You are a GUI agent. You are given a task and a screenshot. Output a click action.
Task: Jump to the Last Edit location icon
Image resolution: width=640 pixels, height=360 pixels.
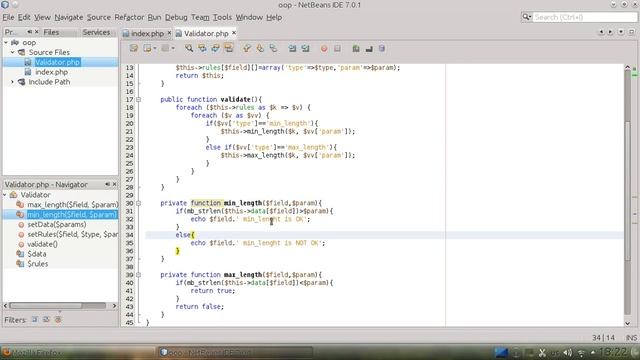coord(133,49)
